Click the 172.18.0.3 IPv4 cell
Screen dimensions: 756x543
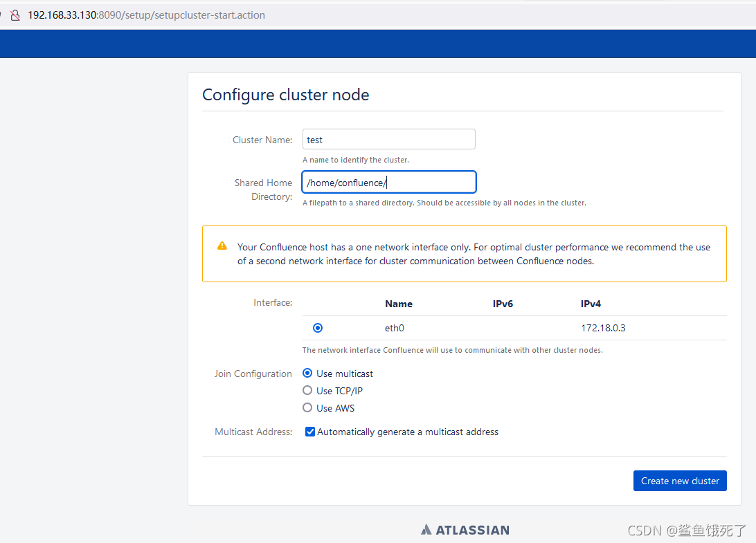click(x=603, y=328)
